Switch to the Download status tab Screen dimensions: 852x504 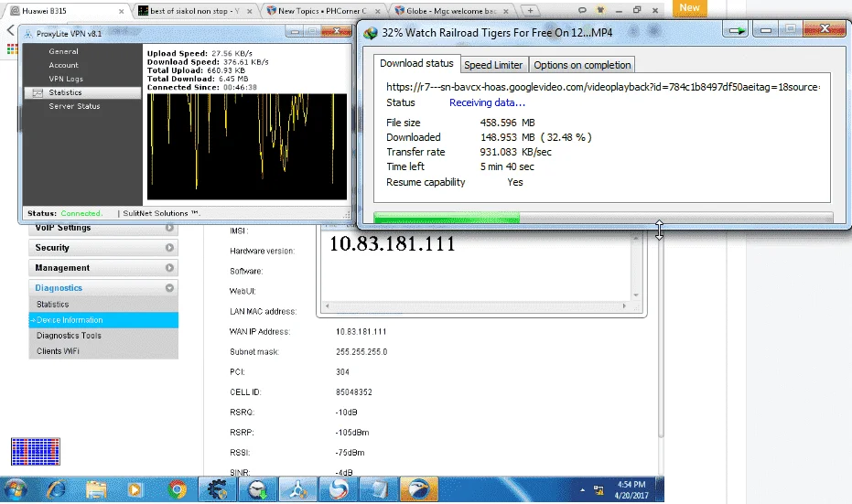coord(416,63)
